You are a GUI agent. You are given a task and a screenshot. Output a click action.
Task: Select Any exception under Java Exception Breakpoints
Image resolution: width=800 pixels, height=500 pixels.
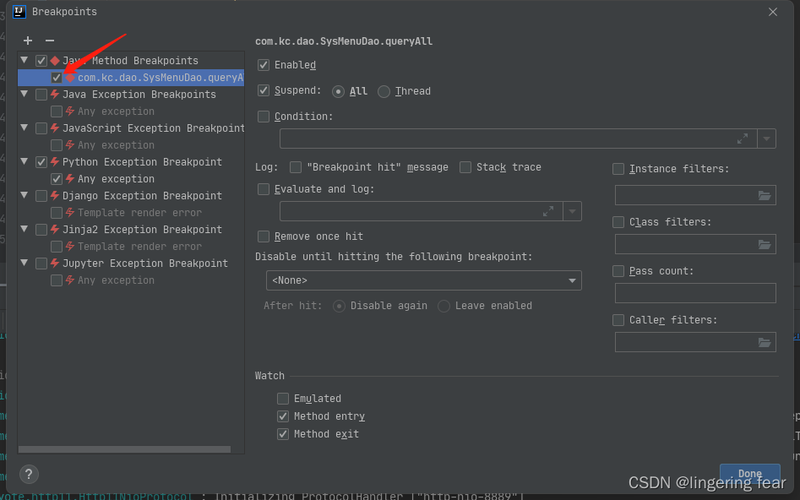(x=116, y=111)
